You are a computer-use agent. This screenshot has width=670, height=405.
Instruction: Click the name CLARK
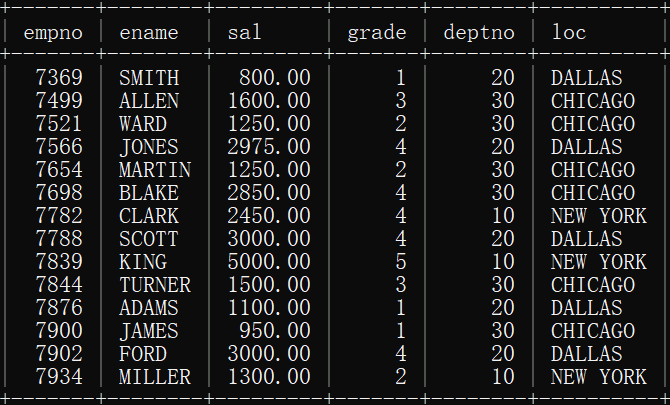tap(149, 216)
